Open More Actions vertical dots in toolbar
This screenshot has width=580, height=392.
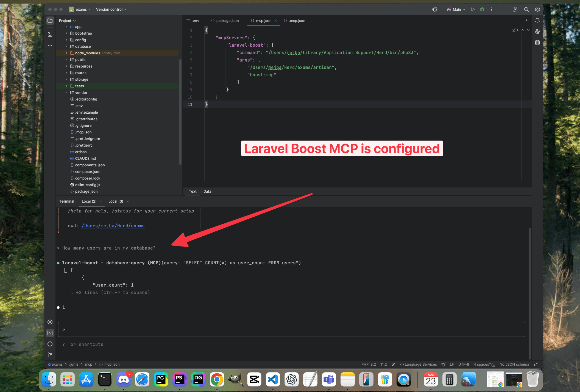coord(492,9)
